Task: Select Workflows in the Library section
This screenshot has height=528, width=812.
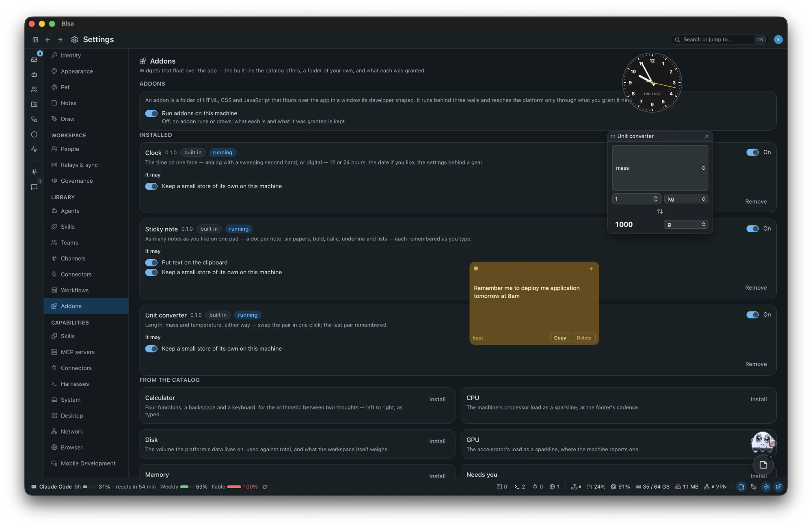Action: click(75, 290)
